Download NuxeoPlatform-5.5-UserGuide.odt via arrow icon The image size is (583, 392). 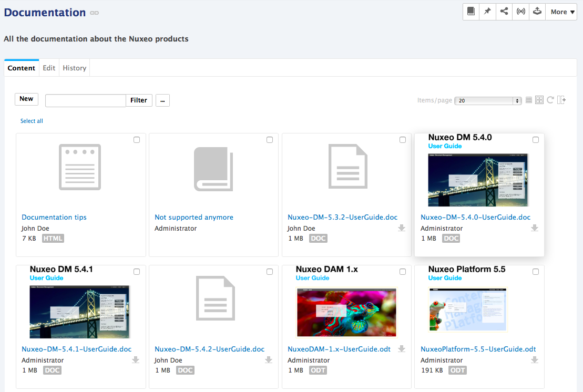[535, 359]
